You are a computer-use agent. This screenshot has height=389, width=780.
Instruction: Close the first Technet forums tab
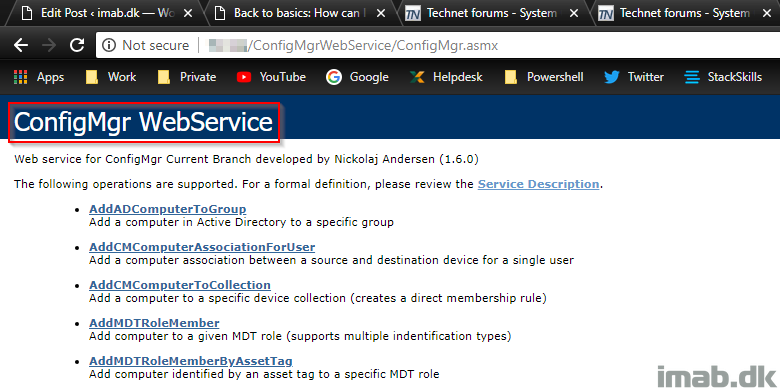point(574,13)
